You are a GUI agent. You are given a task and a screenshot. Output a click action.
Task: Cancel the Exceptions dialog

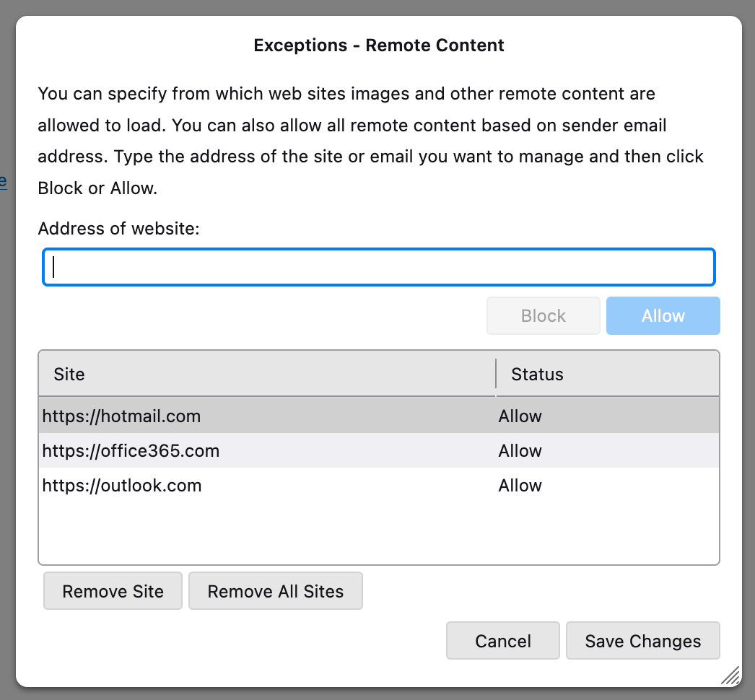503,642
